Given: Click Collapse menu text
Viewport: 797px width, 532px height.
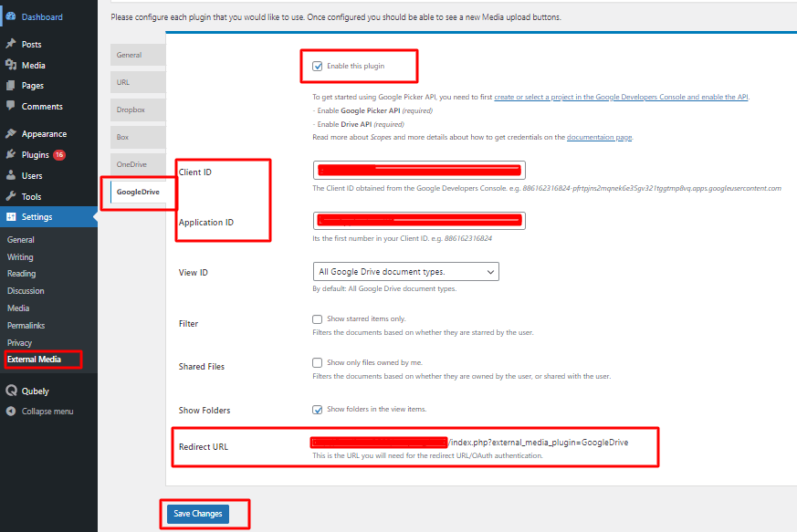Looking at the screenshot, I should pyautogui.click(x=47, y=411).
